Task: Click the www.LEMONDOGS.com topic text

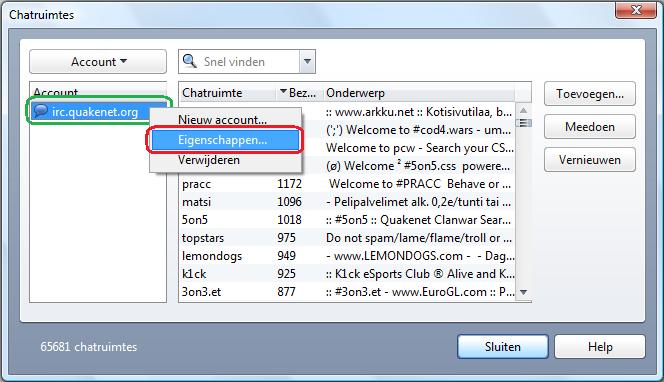Action: click(420, 256)
